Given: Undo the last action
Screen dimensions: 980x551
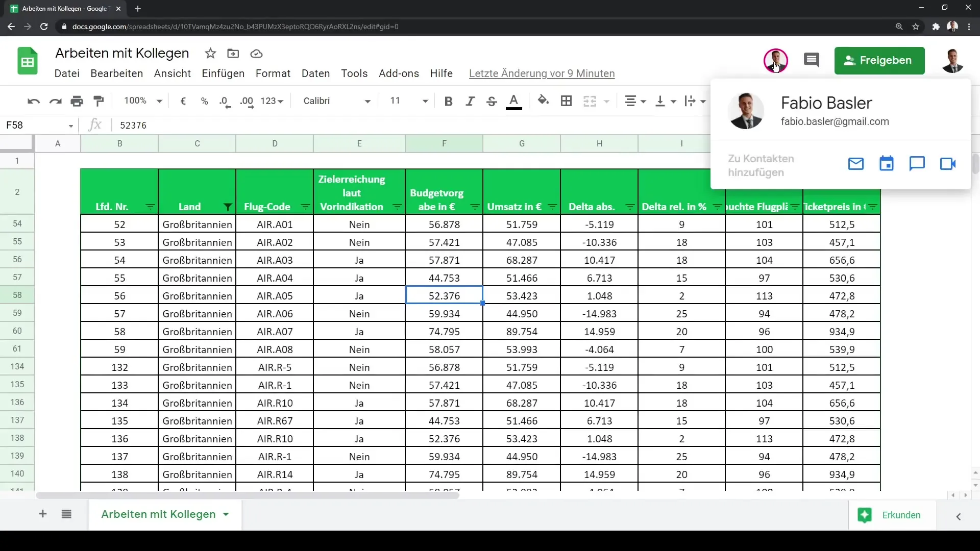Looking at the screenshot, I should pos(34,101).
